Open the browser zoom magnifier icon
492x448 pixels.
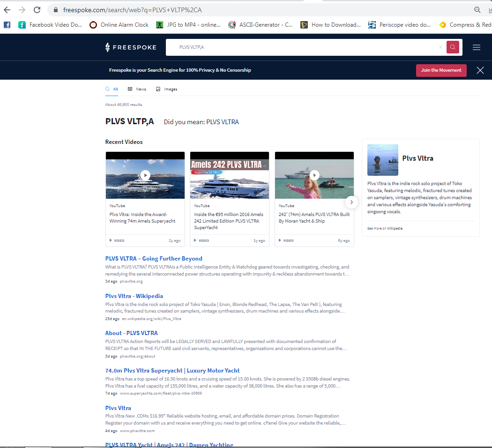pyautogui.click(x=477, y=10)
